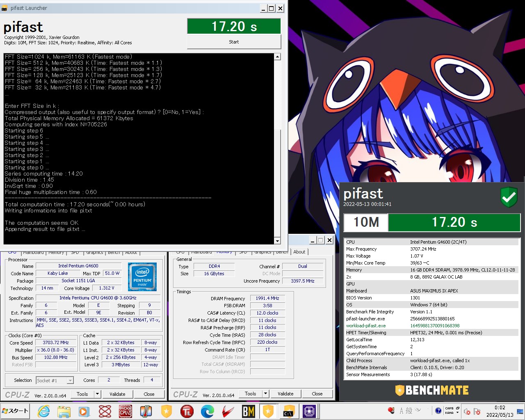Click the muted volume icon in system tray
This screenshot has height=420, width=525.
tap(467, 411)
